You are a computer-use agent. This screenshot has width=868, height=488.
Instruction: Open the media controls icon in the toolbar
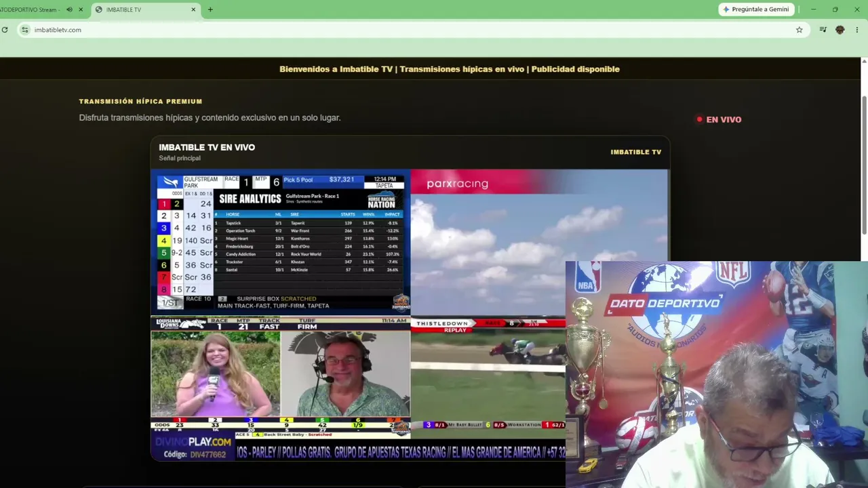tap(823, 30)
